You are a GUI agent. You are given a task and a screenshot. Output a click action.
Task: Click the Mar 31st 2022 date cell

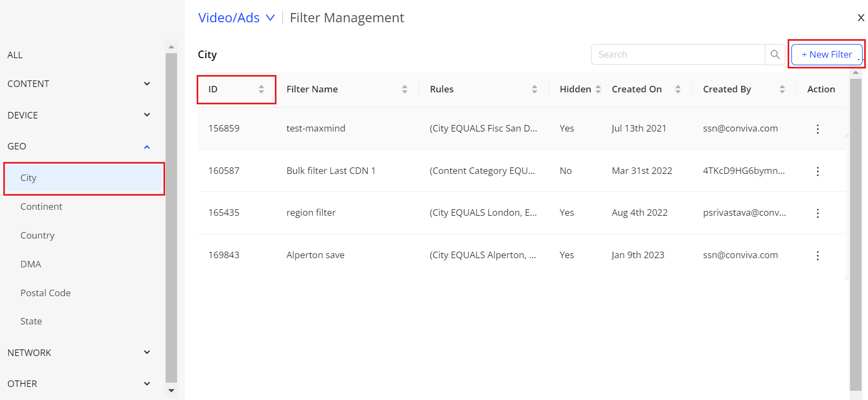point(642,171)
